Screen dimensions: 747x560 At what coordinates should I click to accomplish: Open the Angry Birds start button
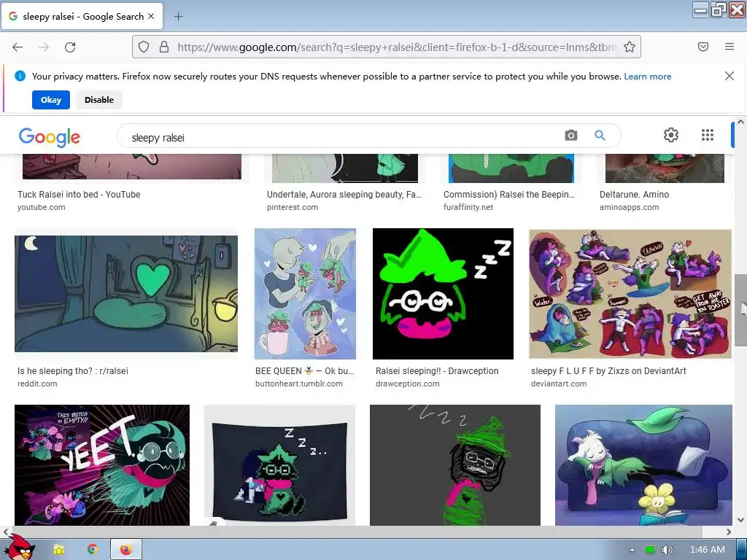21,548
